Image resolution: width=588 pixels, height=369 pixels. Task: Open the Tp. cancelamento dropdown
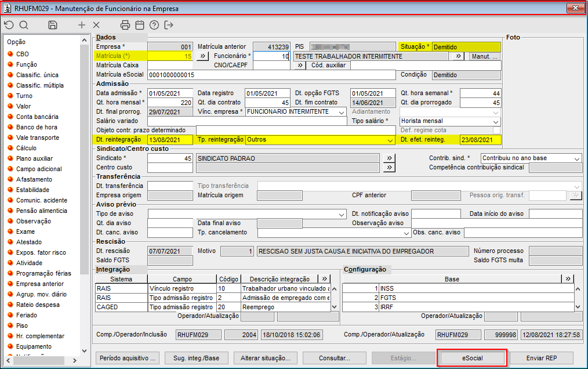pyautogui.click(x=406, y=233)
